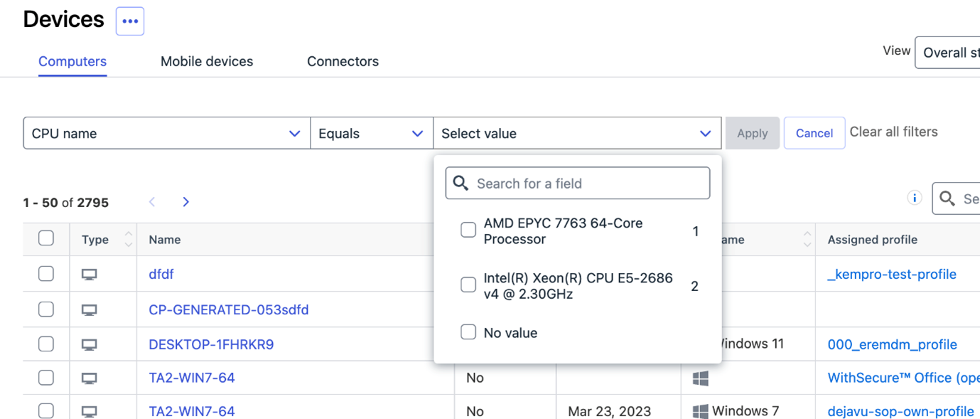
Task: Collapse the Select value dropdown
Action: click(x=577, y=133)
